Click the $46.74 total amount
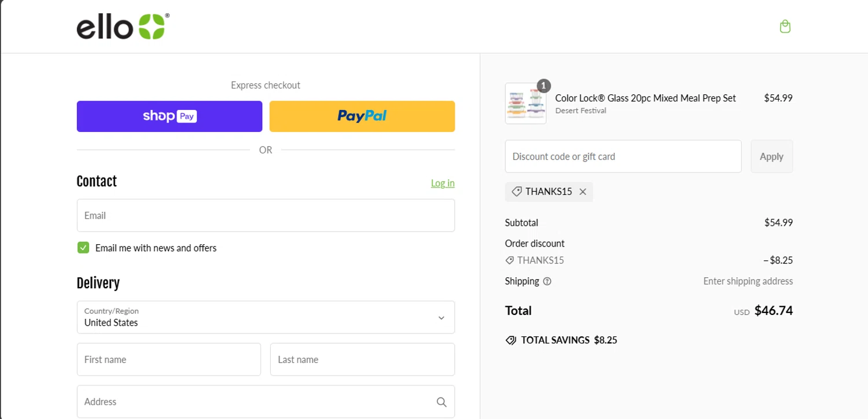 click(x=774, y=311)
